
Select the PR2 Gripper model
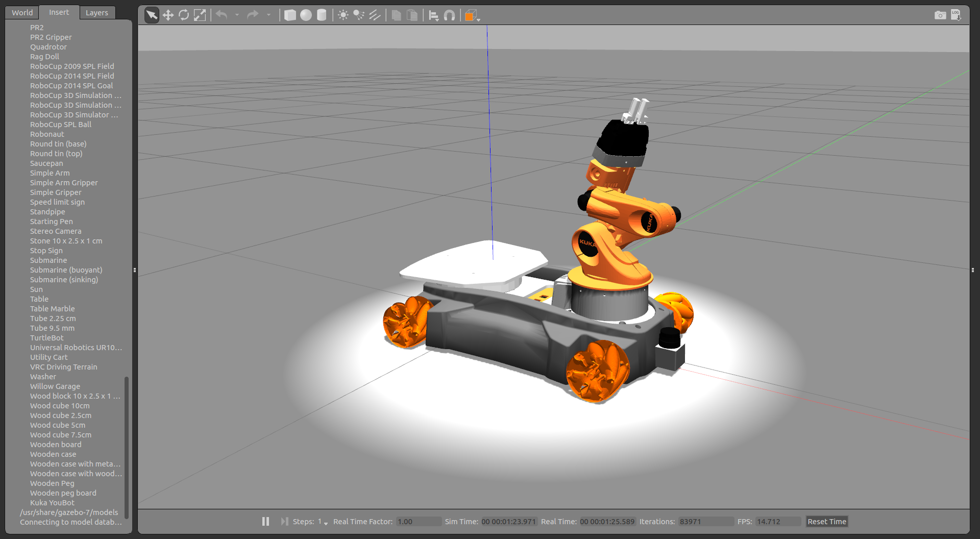click(51, 37)
